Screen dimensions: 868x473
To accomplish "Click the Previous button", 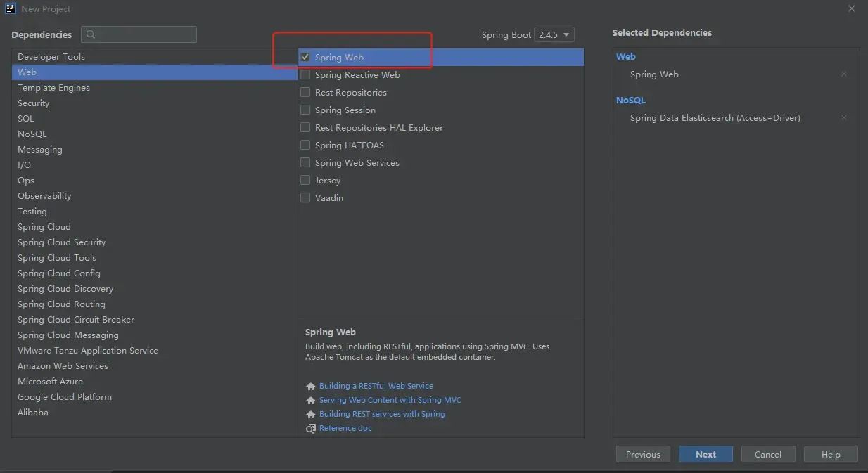I will 643,454.
